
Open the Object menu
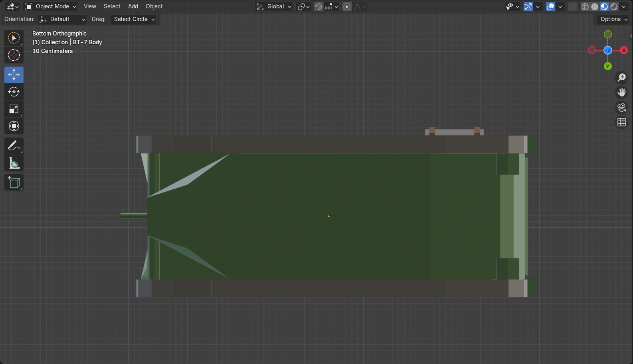(154, 6)
